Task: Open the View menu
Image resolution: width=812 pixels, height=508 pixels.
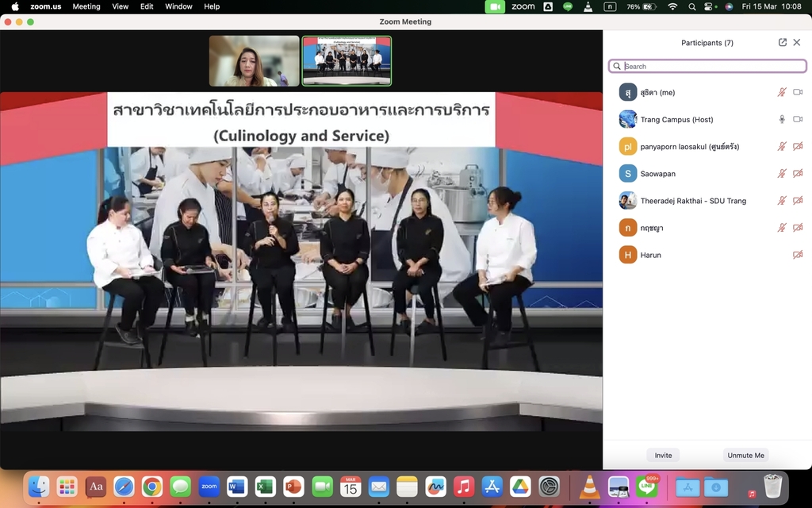Action: (120, 6)
